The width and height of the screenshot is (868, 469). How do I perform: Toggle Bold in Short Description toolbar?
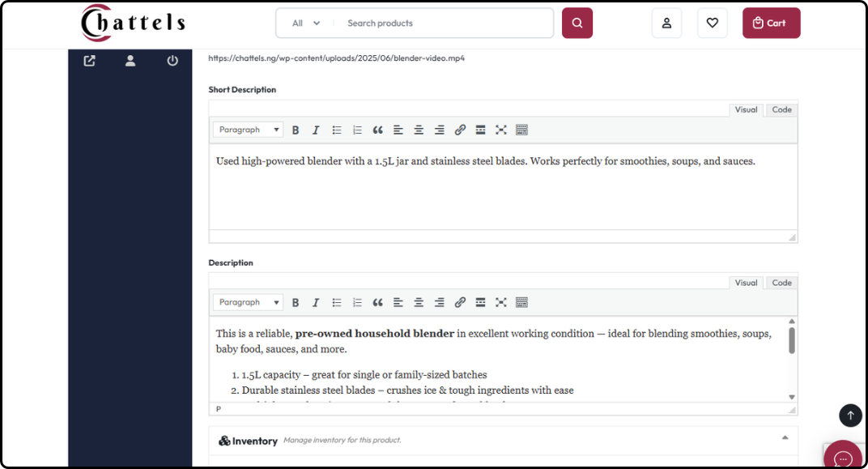295,130
